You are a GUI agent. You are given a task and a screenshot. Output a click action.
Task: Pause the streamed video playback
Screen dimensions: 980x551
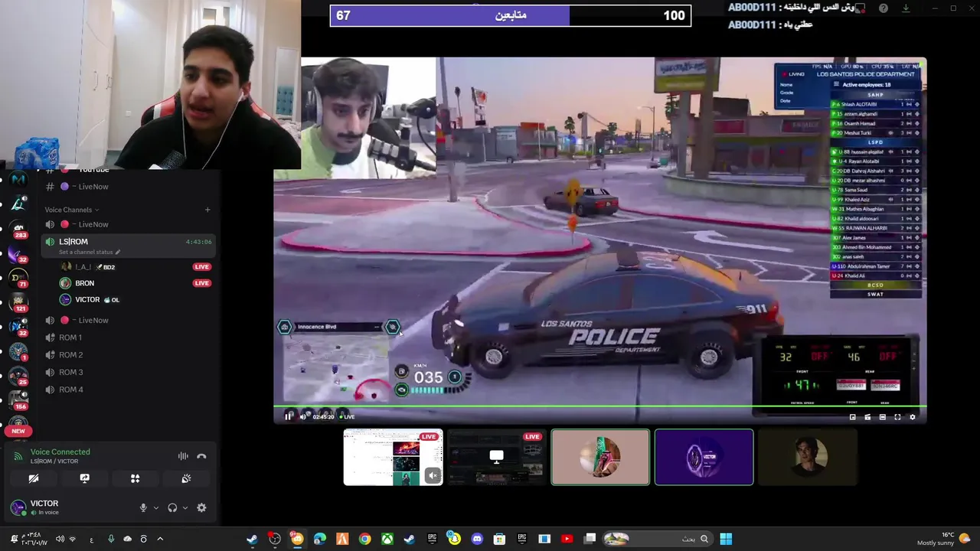click(289, 416)
